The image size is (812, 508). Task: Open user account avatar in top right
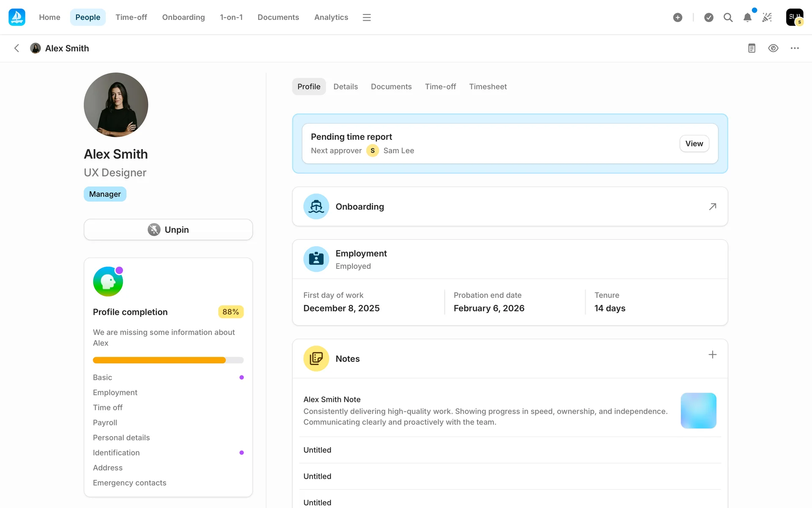[794, 17]
